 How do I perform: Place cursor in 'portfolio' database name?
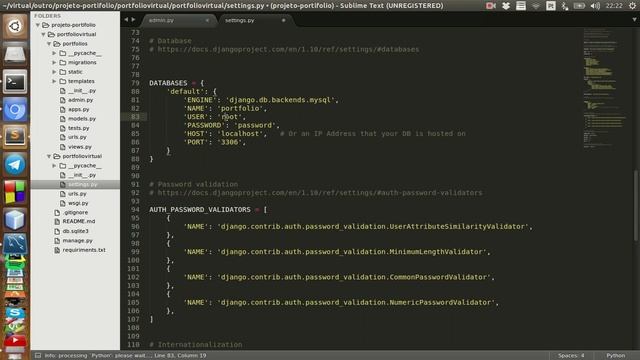coord(240,109)
